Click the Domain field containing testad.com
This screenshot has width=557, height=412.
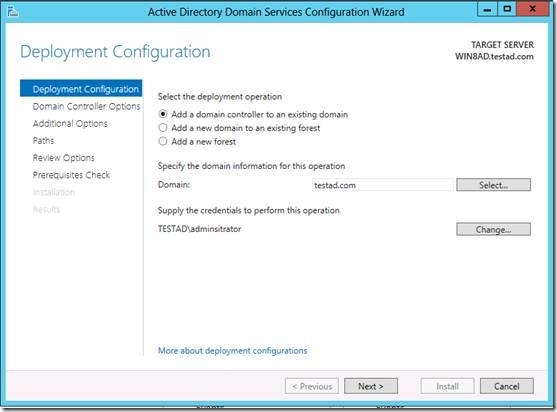pyautogui.click(x=383, y=185)
